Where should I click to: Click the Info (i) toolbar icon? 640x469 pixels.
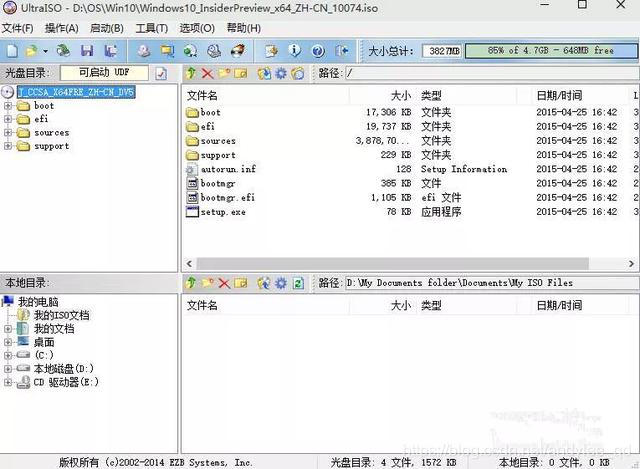pos(294,51)
